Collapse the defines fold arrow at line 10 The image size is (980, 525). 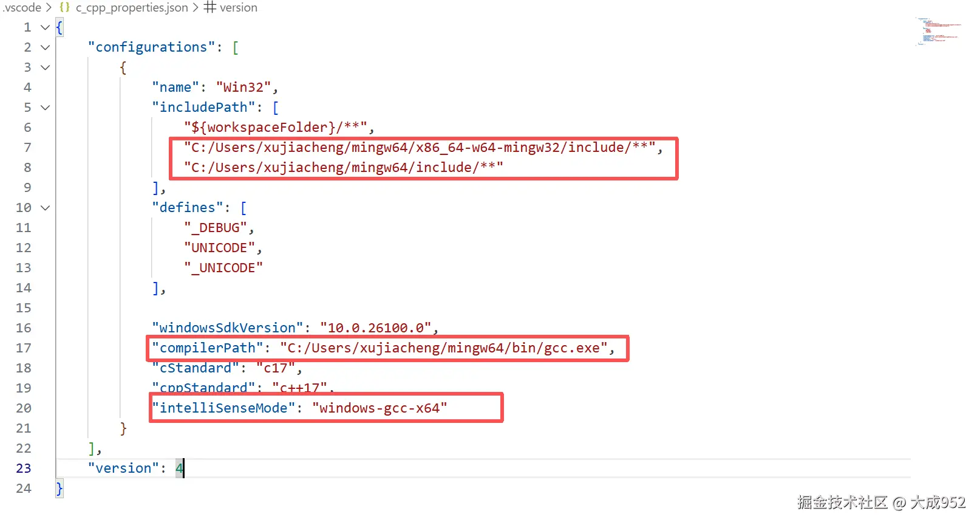tap(45, 208)
